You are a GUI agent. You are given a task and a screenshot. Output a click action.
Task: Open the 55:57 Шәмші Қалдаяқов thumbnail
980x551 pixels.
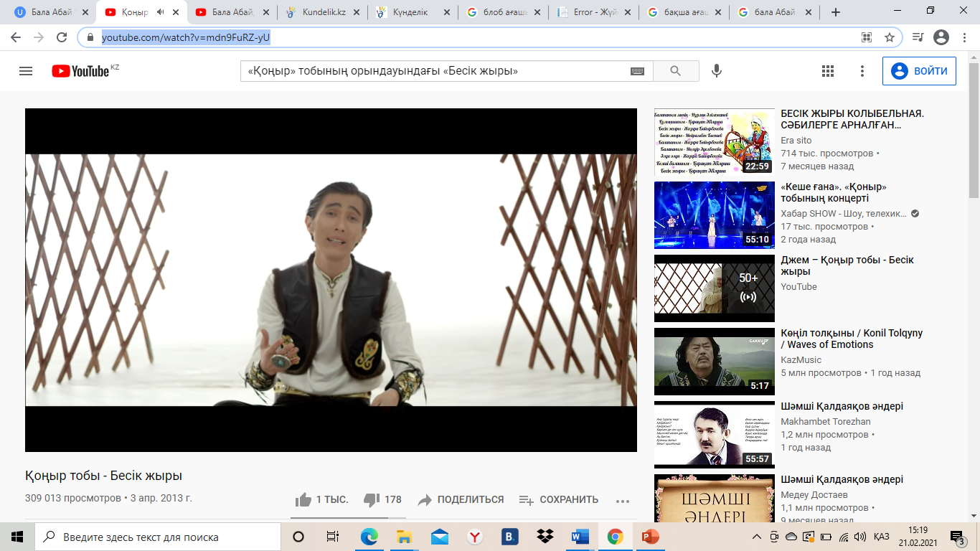(715, 435)
